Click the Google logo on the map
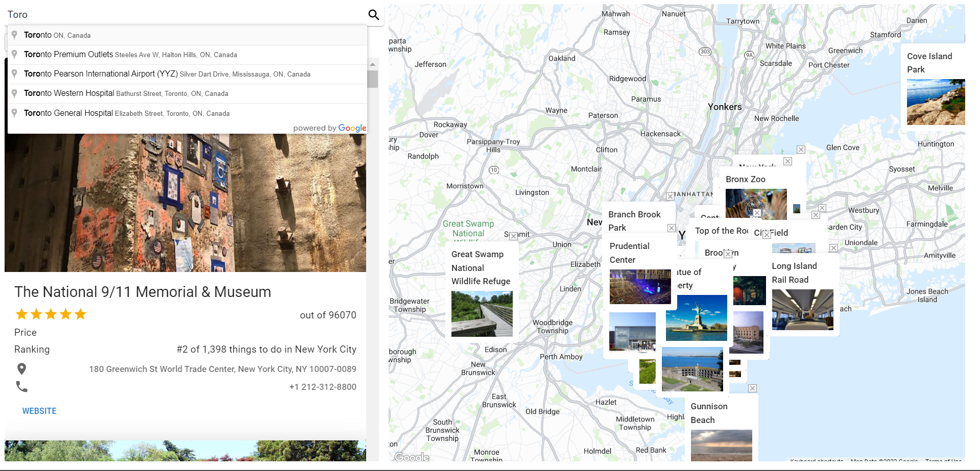This screenshot has height=471, width=980. coord(412,457)
